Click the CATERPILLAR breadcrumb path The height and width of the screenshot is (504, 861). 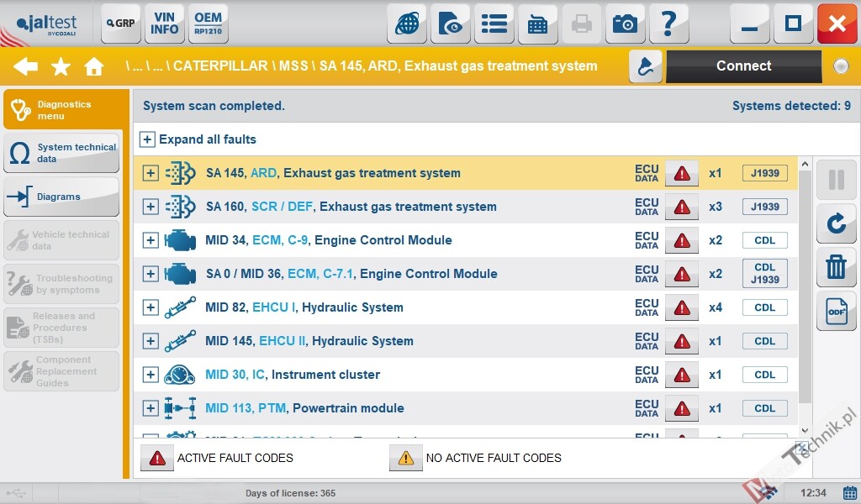point(220,66)
